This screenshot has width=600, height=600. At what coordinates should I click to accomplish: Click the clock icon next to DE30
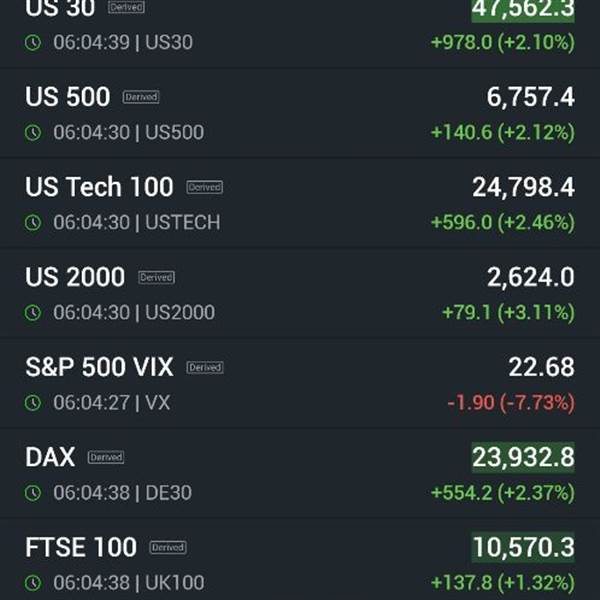(x=33, y=493)
